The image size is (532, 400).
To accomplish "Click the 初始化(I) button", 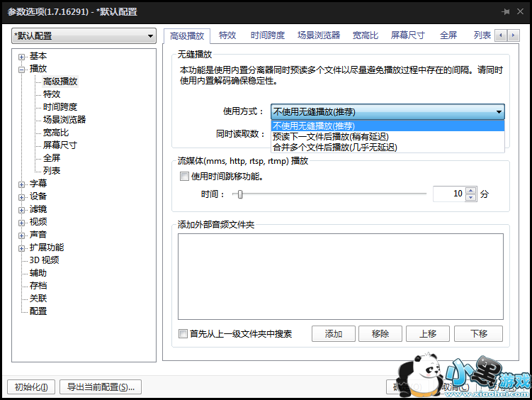I will tap(31, 387).
